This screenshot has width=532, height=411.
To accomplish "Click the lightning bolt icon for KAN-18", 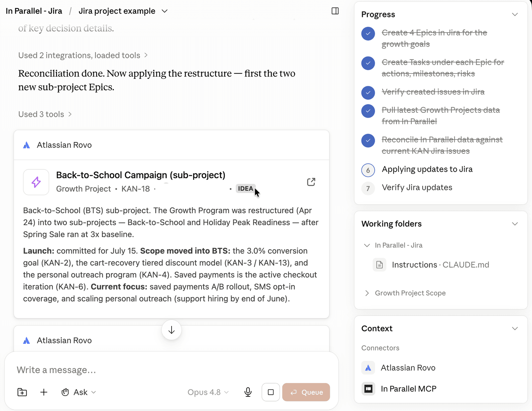I will pos(36,182).
